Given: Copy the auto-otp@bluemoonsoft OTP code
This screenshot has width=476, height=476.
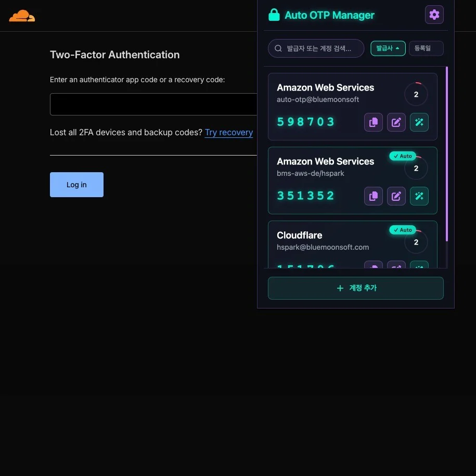Looking at the screenshot, I should click(x=373, y=122).
